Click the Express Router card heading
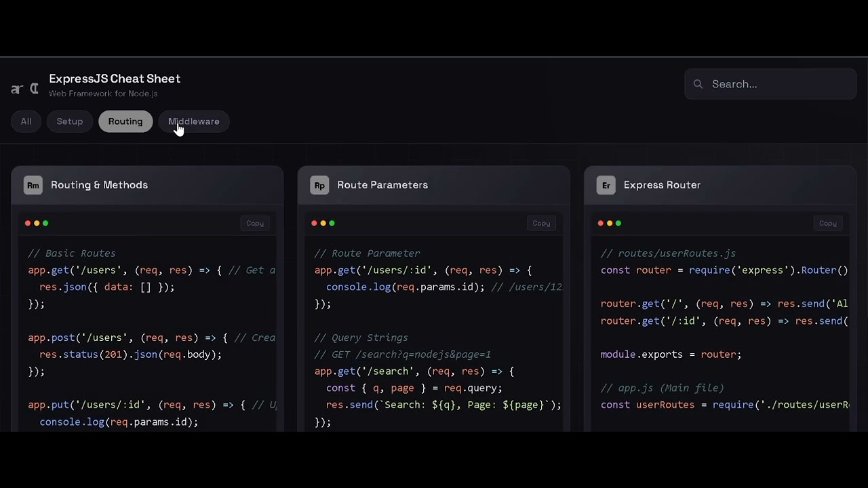The image size is (868, 488). (x=662, y=185)
